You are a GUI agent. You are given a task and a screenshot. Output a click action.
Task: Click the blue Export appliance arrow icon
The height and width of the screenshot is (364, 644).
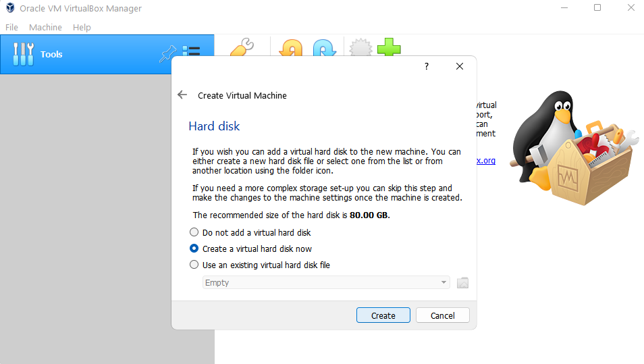click(325, 47)
